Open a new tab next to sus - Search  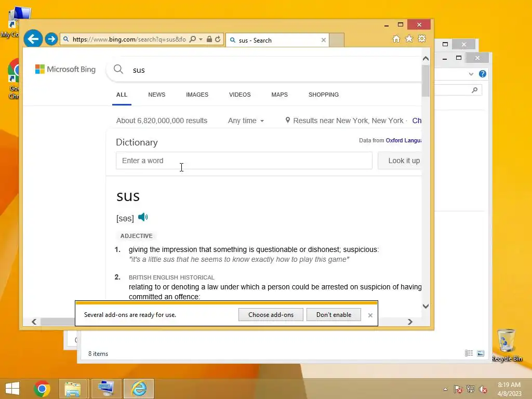click(337, 40)
